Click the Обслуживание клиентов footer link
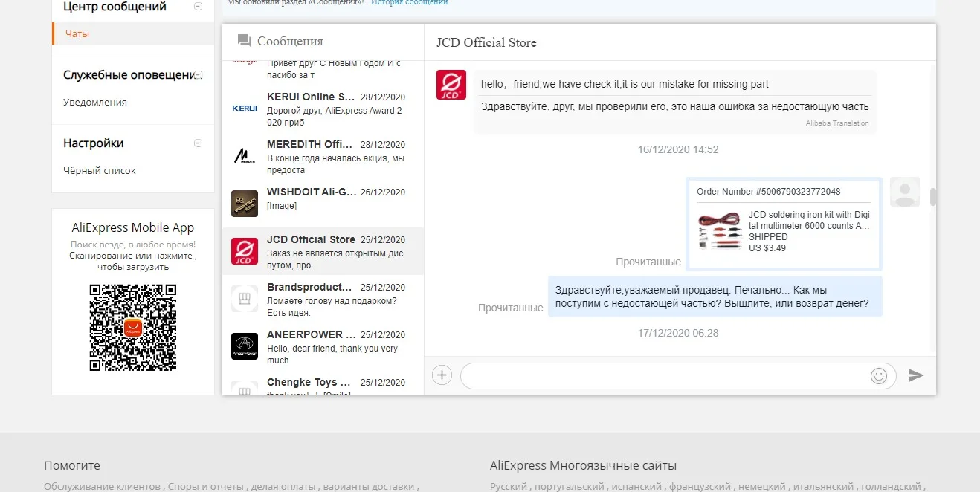This screenshot has width=980, height=492. pyautogui.click(x=102, y=487)
